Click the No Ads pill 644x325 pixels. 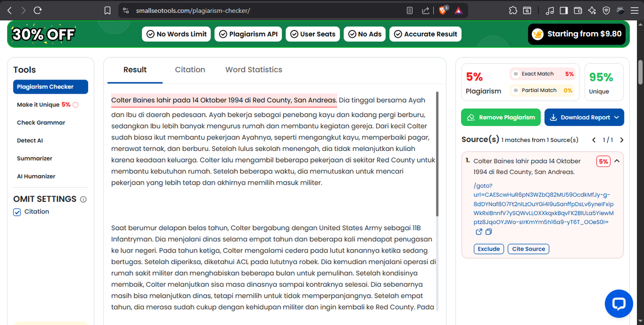(x=365, y=34)
